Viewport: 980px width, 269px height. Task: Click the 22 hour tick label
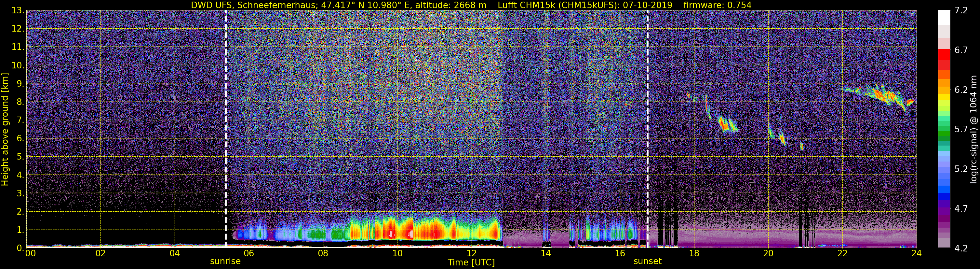tap(842, 254)
